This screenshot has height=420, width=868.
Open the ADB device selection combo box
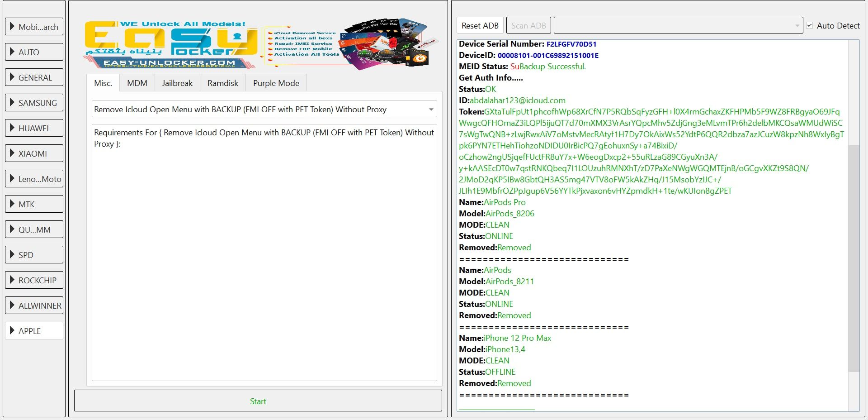pos(678,26)
